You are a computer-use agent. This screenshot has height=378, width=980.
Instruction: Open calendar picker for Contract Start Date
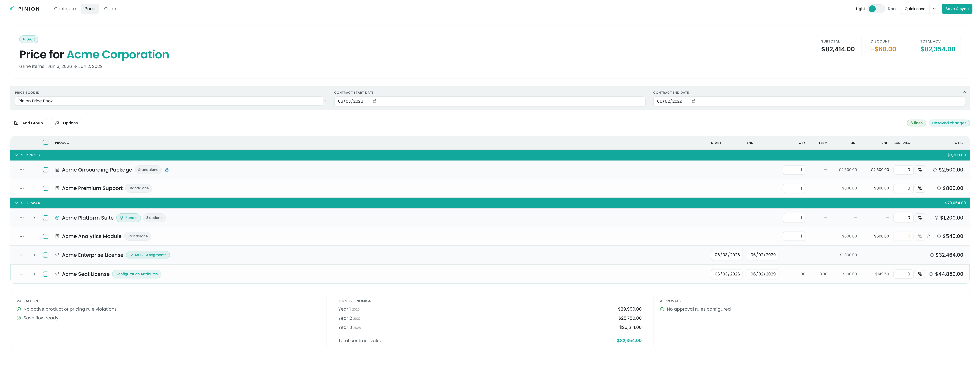pos(375,101)
